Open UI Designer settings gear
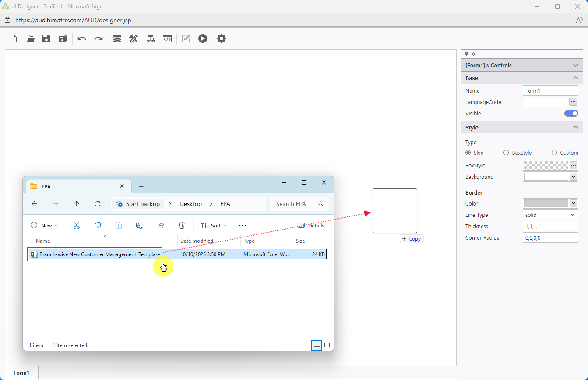 221,38
